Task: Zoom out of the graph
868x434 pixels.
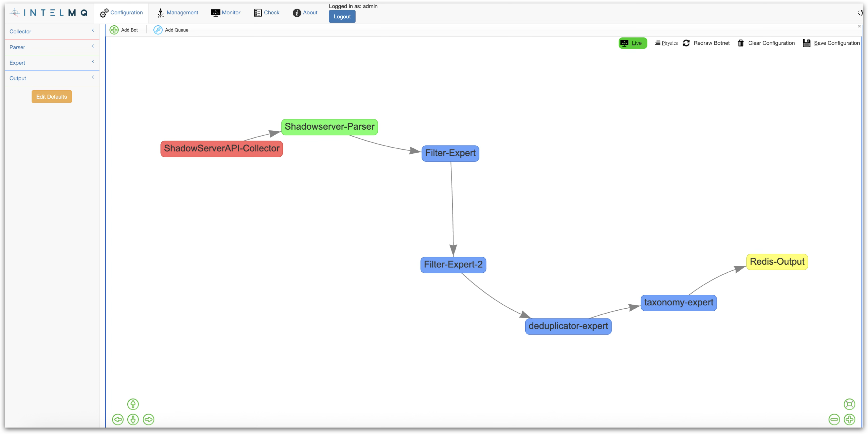Action: pyautogui.click(x=834, y=420)
